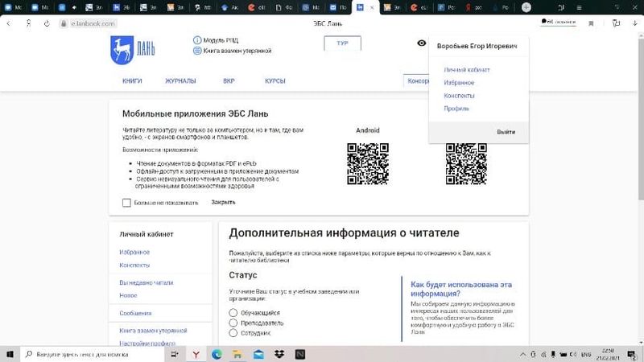This screenshot has width=644, height=362.
Task: Select the Обучающийся radio button
Action: (x=233, y=313)
